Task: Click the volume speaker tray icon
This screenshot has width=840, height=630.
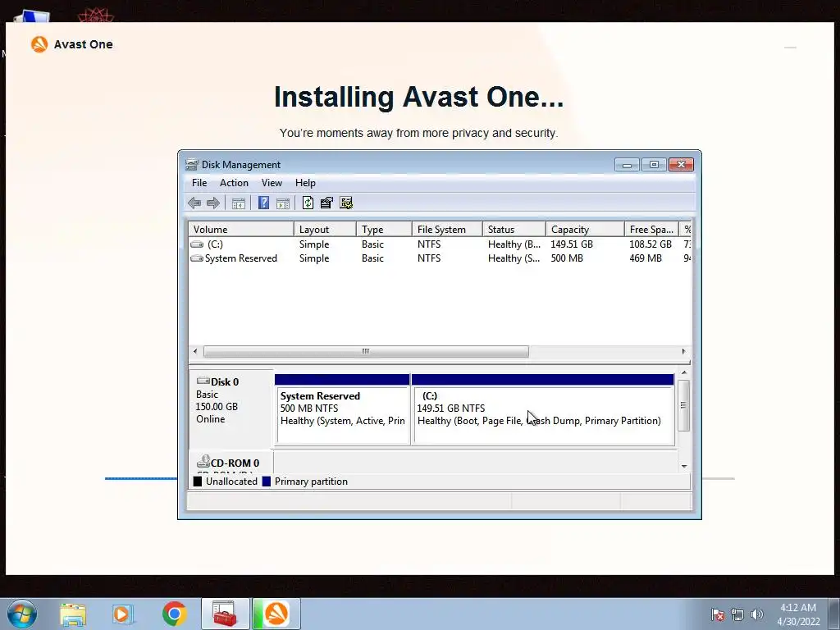Action: 757,614
